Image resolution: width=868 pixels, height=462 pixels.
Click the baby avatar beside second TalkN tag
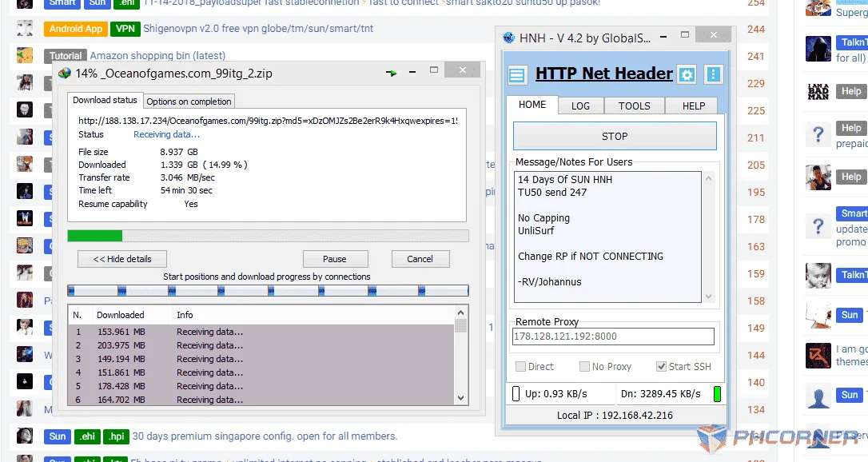click(818, 276)
